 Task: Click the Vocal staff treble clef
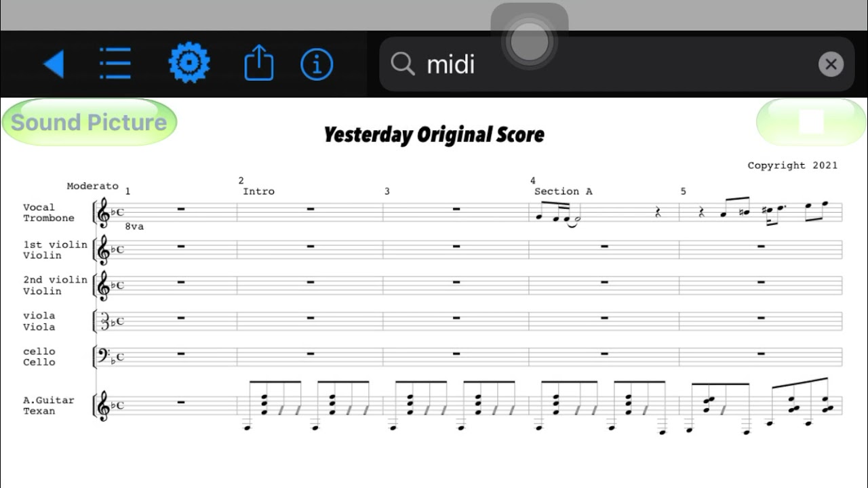pos(103,213)
